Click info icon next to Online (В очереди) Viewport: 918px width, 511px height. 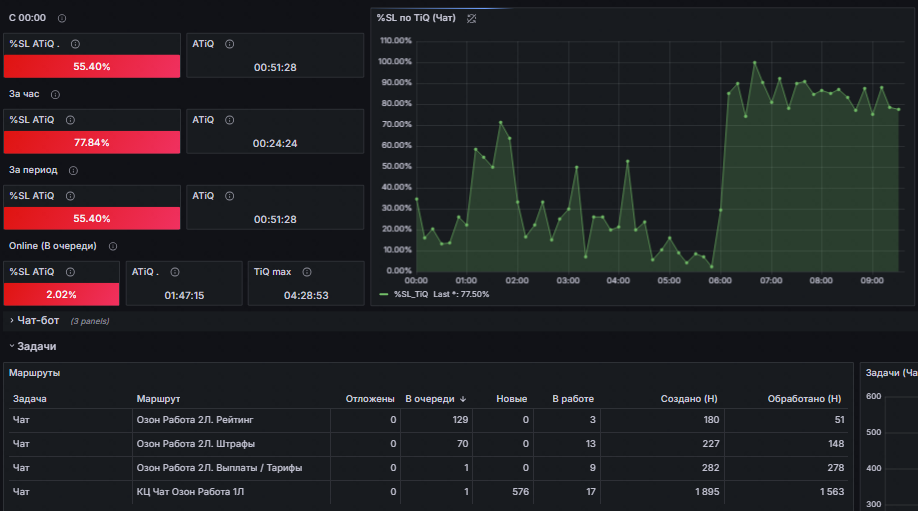113,246
